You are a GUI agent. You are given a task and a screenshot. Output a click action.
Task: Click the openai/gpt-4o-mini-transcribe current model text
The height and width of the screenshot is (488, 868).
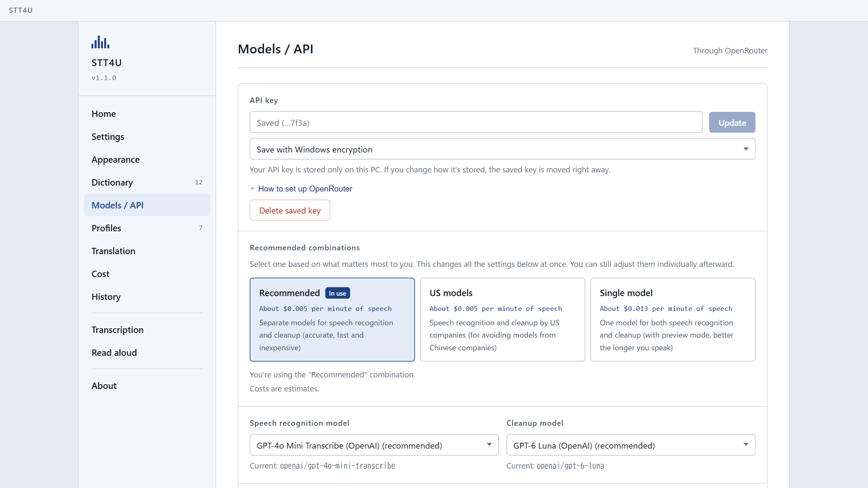pos(338,466)
